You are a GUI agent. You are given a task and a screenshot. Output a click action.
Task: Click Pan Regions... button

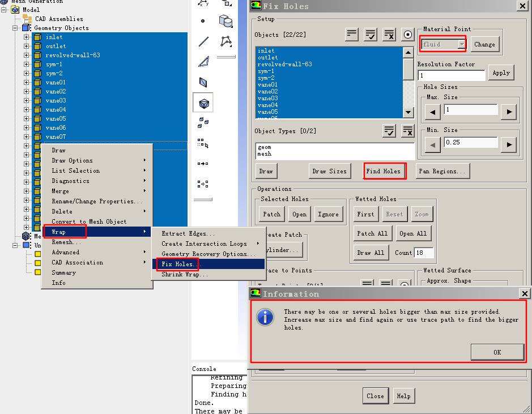[442, 171]
